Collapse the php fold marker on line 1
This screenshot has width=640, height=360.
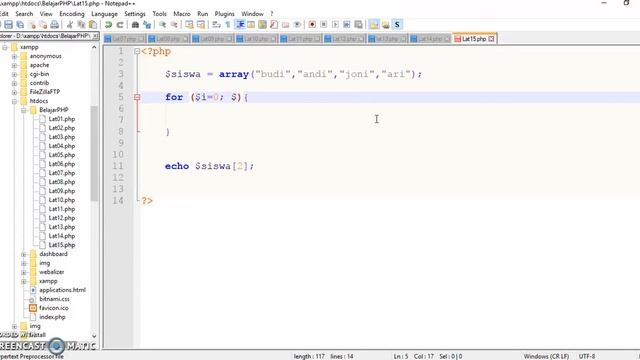[x=137, y=51]
